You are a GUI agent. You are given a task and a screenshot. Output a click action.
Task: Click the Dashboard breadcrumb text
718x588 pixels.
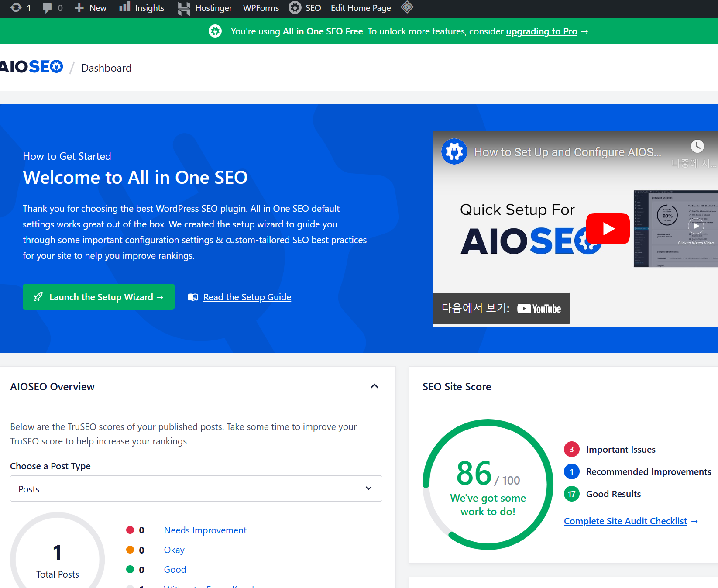pos(106,68)
